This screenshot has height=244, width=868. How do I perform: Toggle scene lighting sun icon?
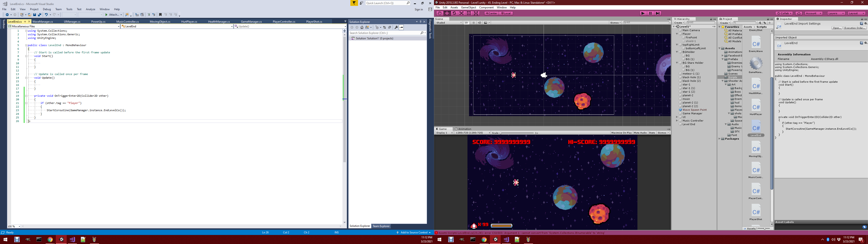(x=473, y=23)
